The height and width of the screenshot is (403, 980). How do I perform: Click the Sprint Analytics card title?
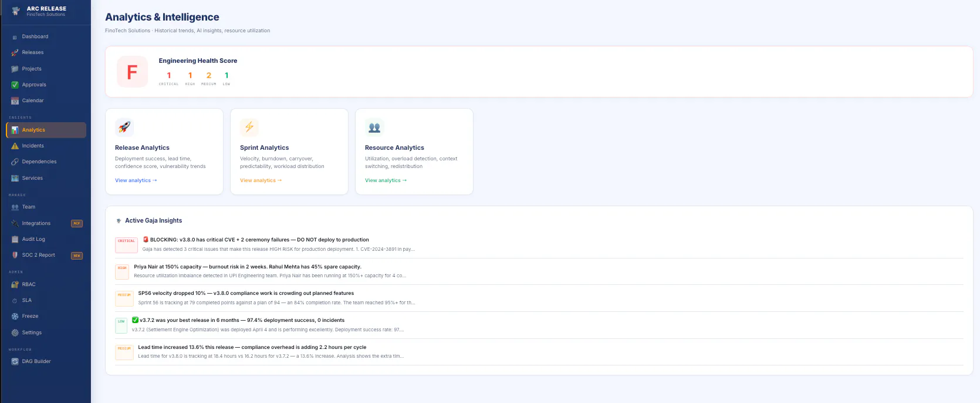[264, 147]
